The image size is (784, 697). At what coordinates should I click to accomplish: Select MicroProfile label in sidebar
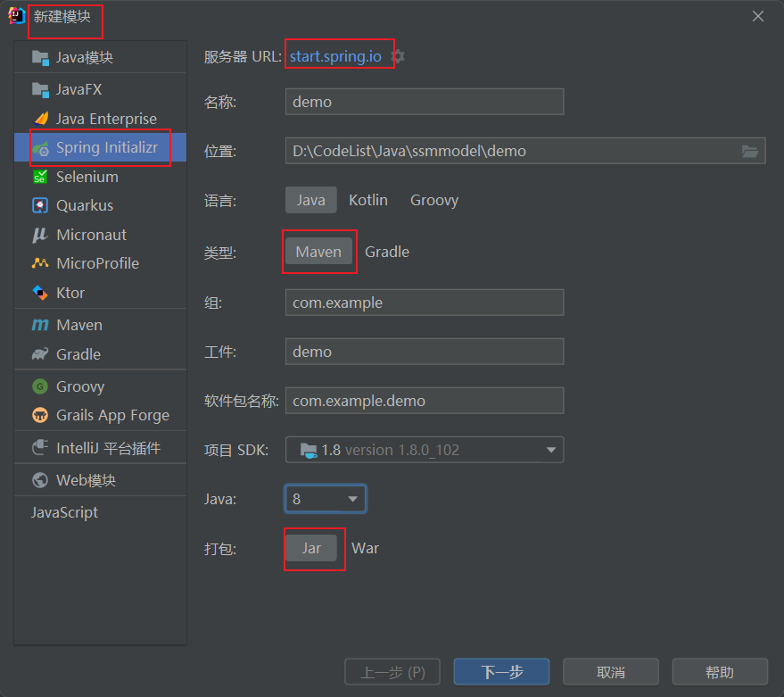97,263
